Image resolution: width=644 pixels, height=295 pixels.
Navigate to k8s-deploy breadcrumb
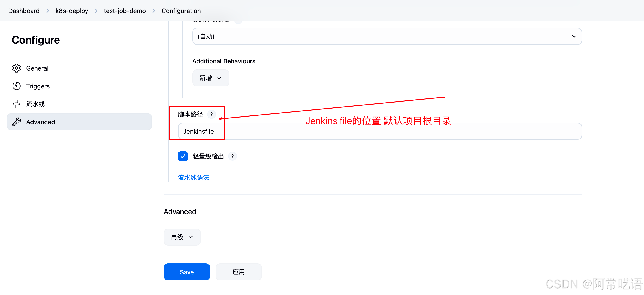[x=72, y=11]
